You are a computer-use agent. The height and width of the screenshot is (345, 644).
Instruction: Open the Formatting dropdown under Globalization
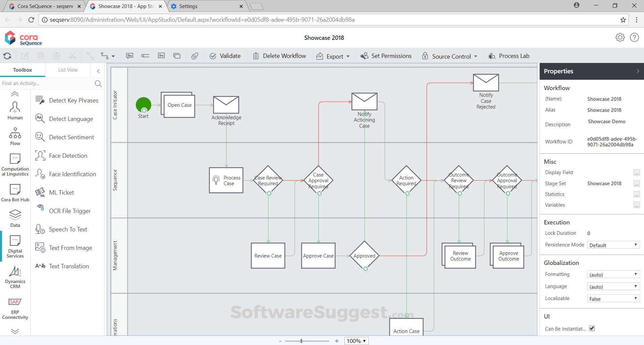point(613,274)
